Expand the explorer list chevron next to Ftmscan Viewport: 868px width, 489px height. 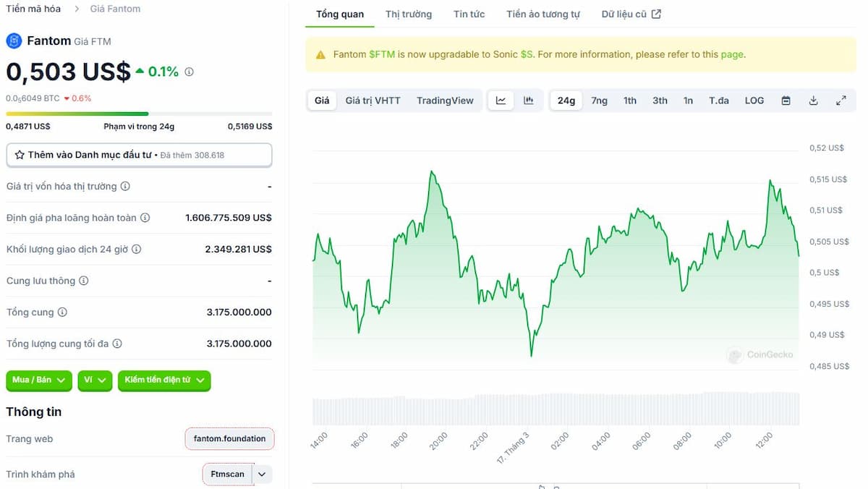point(263,475)
